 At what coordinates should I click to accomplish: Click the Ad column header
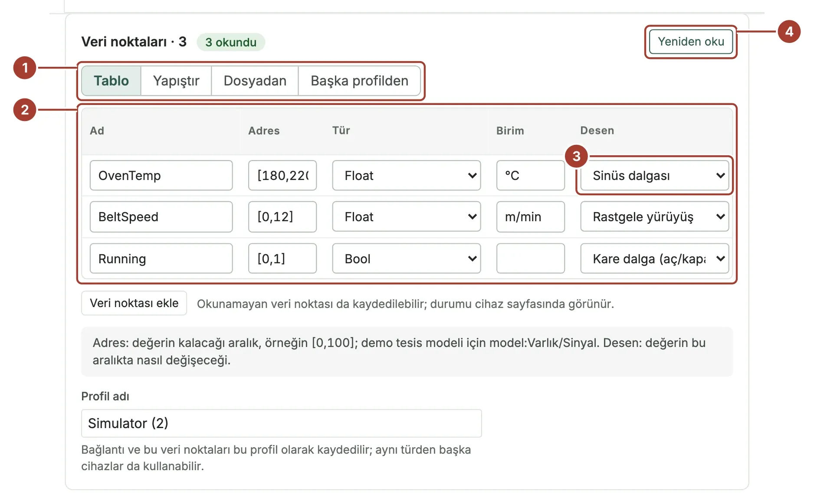(97, 131)
